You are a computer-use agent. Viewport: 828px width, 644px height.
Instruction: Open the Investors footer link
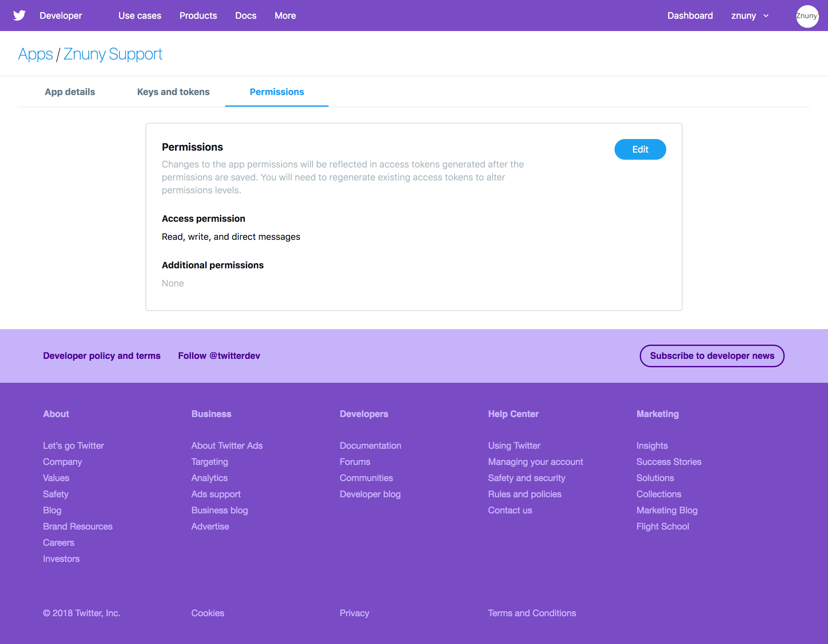pos(61,559)
